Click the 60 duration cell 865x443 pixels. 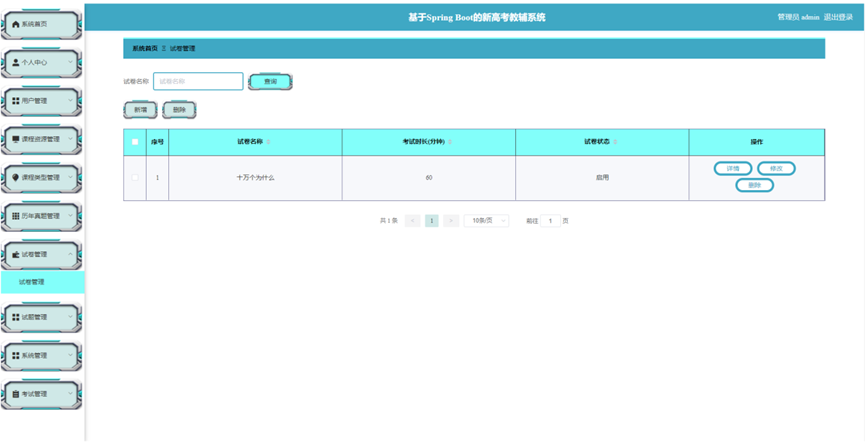coord(429,178)
